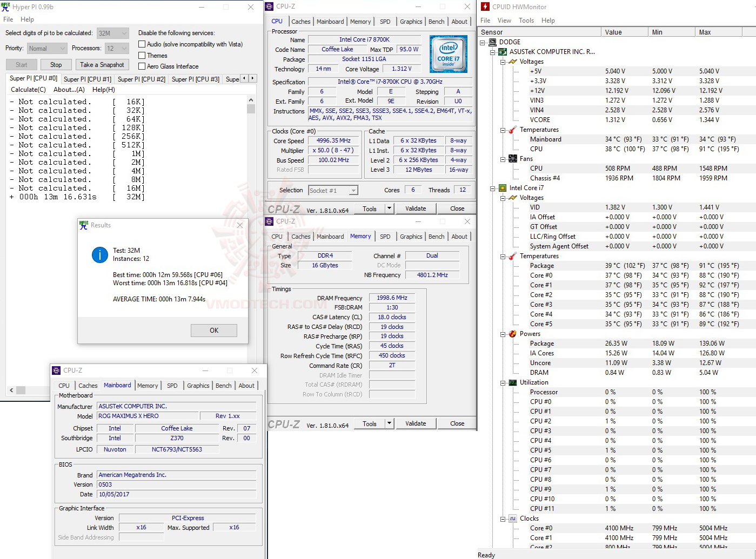The image size is (756, 559).
Task: Switch to the Super PI [CPU #2] tab
Action: click(x=142, y=79)
